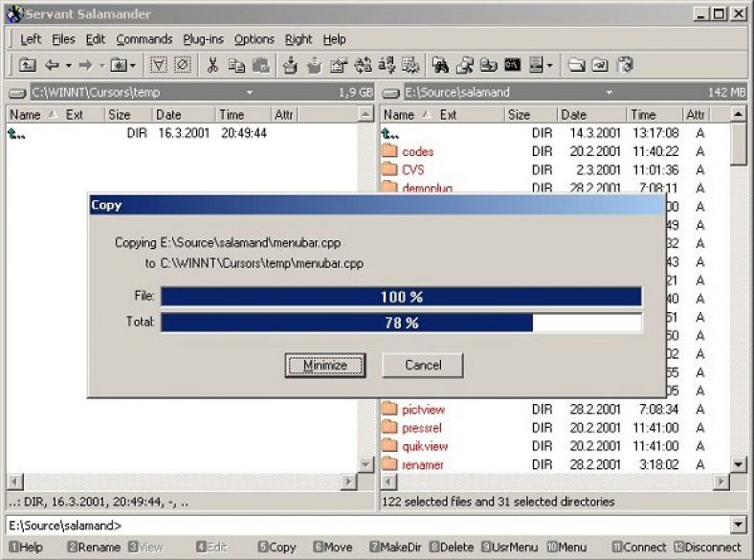Open the Plug-ins menu
The width and height of the screenshot is (754, 560).
pyautogui.click(x=203, y=39)
